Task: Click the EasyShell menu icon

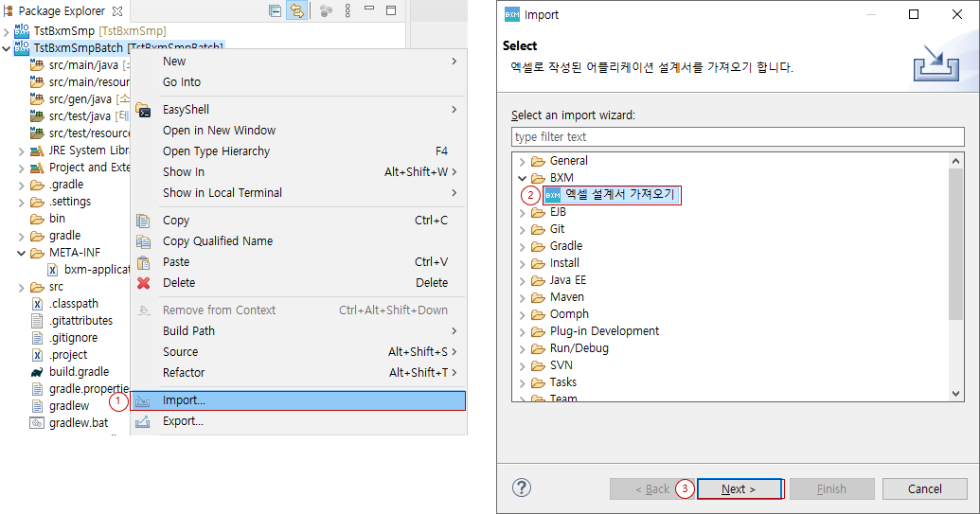Action: [x=144, y=110]
